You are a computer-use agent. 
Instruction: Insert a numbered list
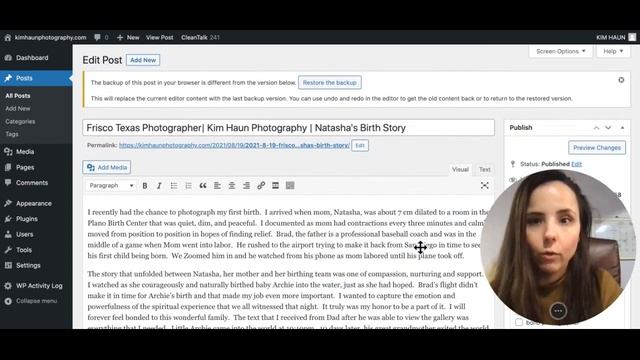[x=188, y=186]
